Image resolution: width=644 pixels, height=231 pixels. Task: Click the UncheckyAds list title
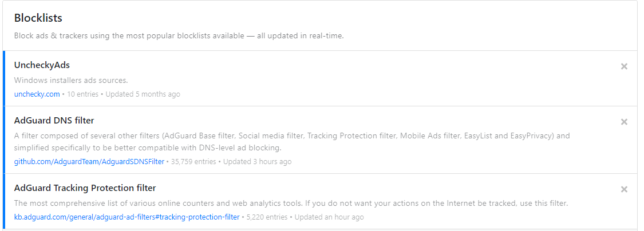(42, 65)
